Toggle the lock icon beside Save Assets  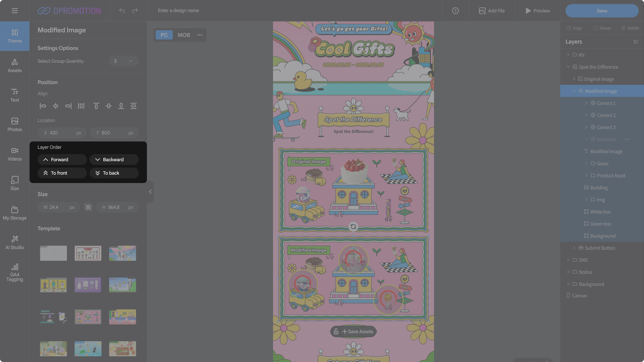tap(336, 331)
